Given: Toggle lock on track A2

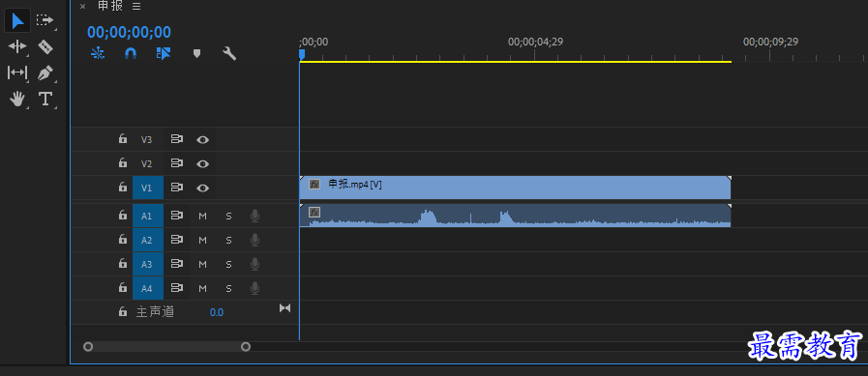Looking at the screenshot, I should 122,240.
